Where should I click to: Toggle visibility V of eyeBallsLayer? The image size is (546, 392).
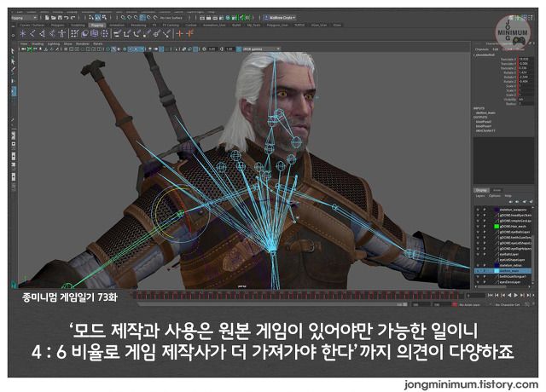tap(478, 254)
